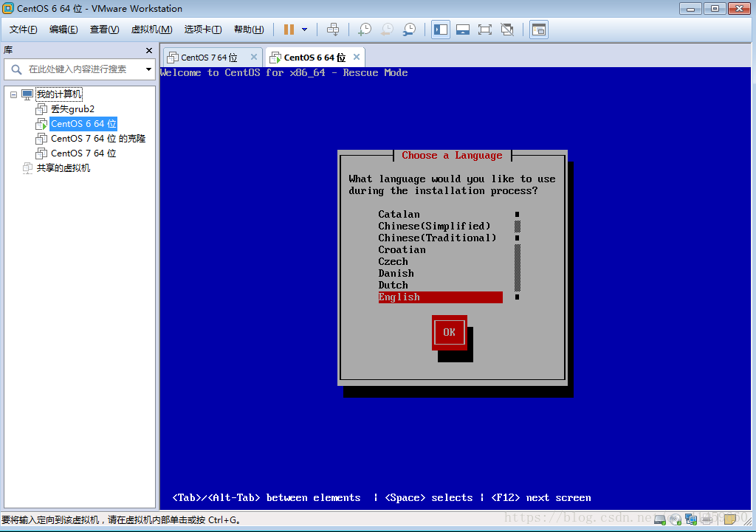Select the 丢失grub2 virtual machine
Screen dimensions: 756x532
click(73, 109)
